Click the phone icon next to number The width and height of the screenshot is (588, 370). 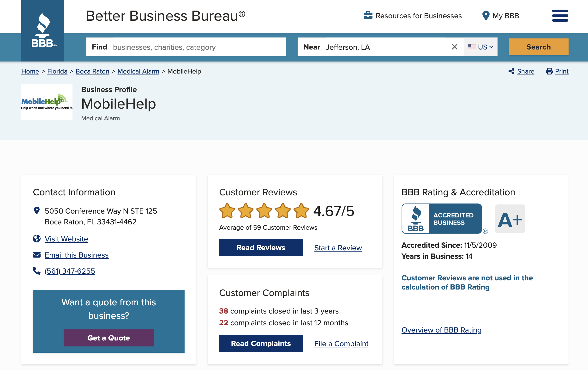37,270
